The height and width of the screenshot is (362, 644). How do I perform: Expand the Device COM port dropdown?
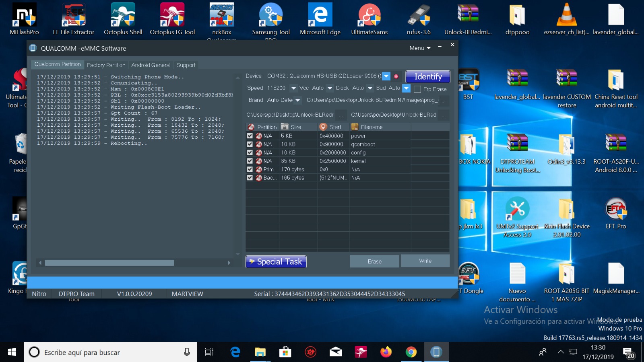pyautogui.click(x=386, y=76)
